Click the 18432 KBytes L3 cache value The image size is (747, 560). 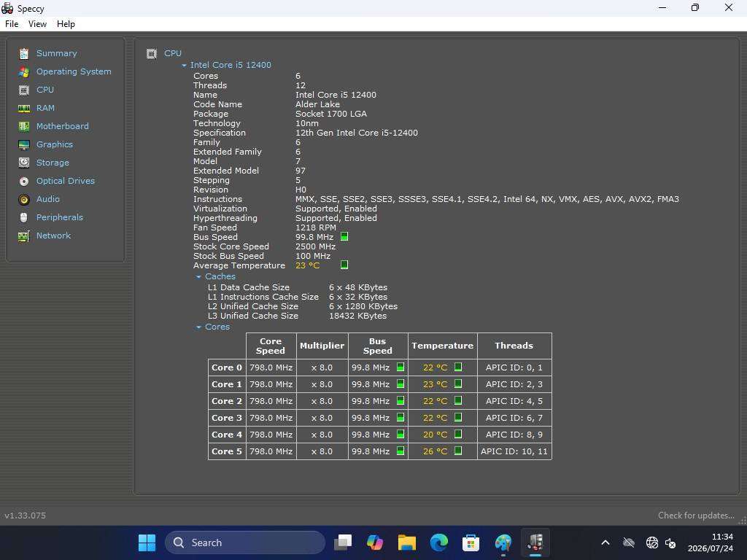357,316
